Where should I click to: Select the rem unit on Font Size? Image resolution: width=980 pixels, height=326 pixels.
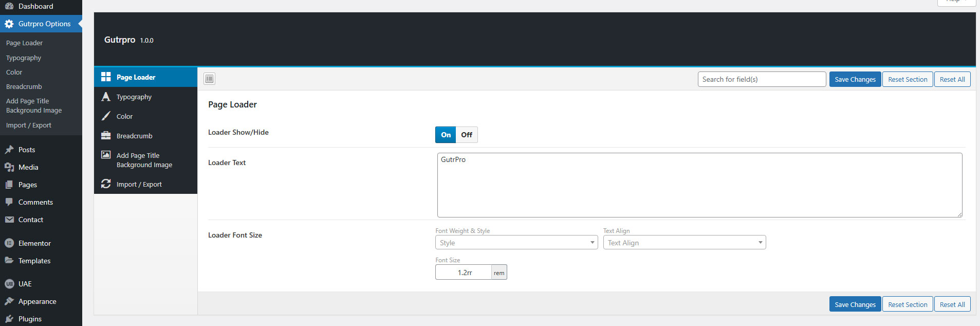coord(499,273)
